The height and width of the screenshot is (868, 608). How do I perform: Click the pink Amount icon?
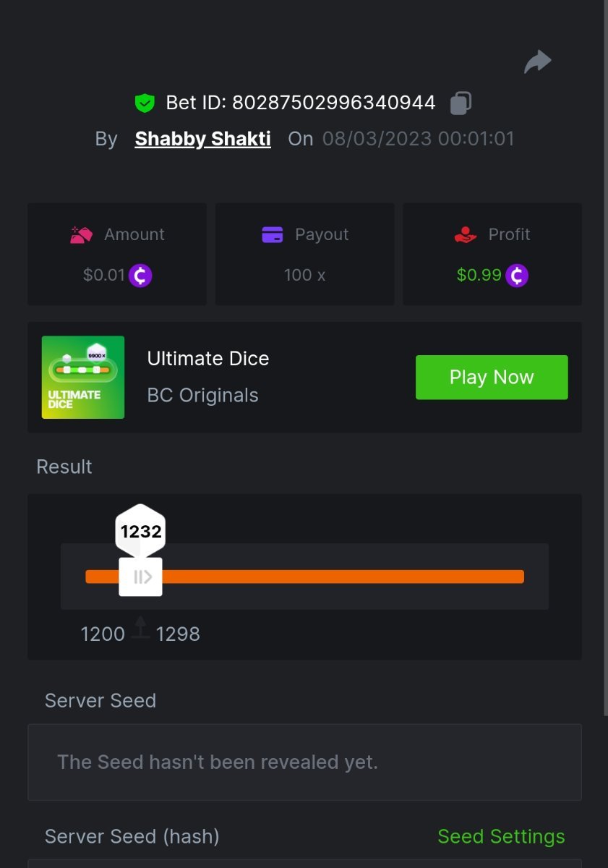(82, 234)
